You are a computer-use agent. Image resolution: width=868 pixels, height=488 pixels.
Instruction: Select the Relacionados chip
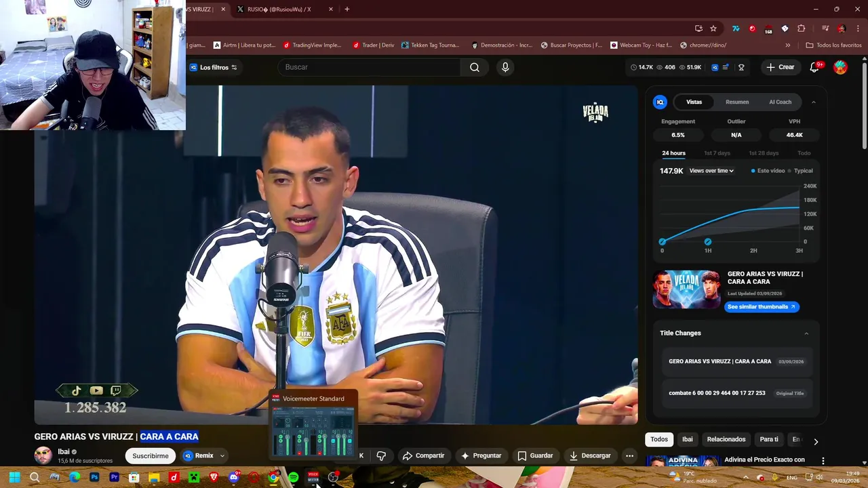coord(726,439)
